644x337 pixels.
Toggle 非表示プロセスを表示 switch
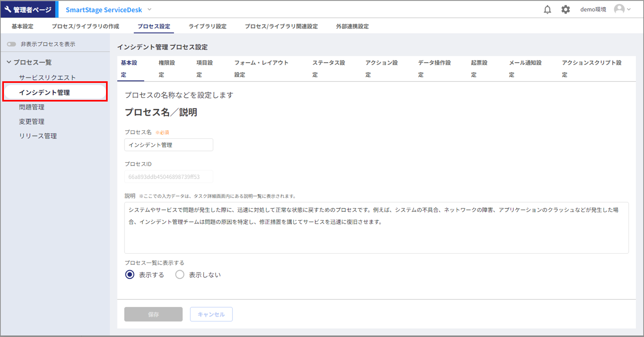[12, 44]
